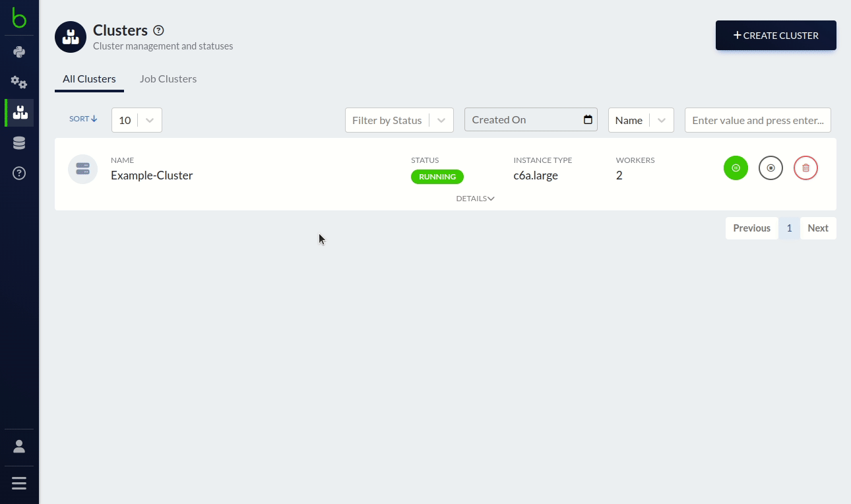
Task: Click the green b logo
Action: click(x=19, y=18)
